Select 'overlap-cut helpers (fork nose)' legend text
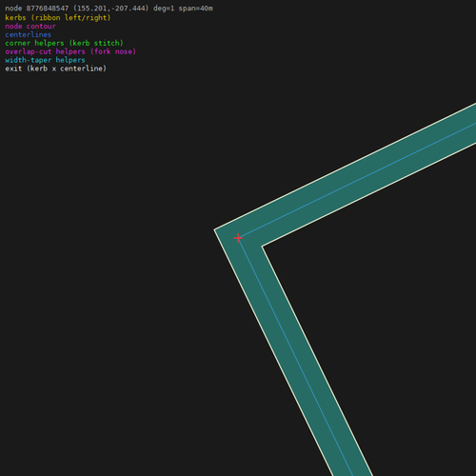The width and height of the screenshot is (476, 476). pyautogui.click(x=70, y=51)
